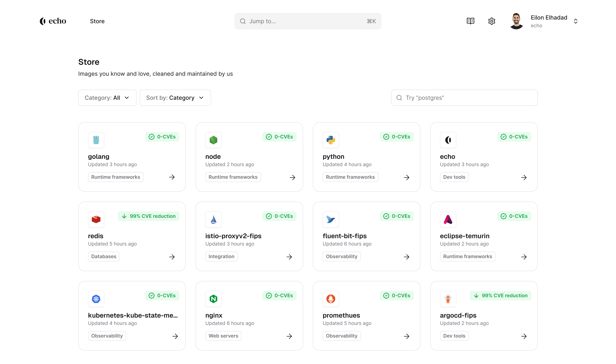Click the redis image icon
Screen dimensions: 616x364
[96, 219]
